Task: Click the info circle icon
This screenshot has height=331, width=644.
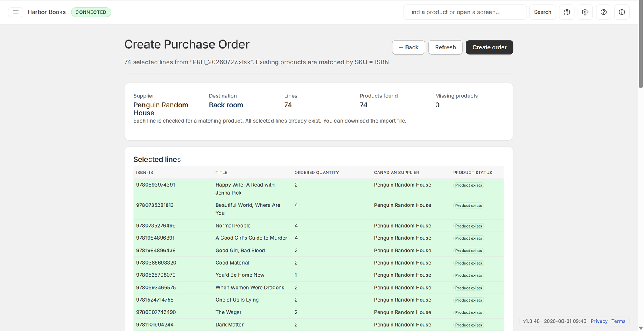Action: pyautogui.click(x=622, y=12)
